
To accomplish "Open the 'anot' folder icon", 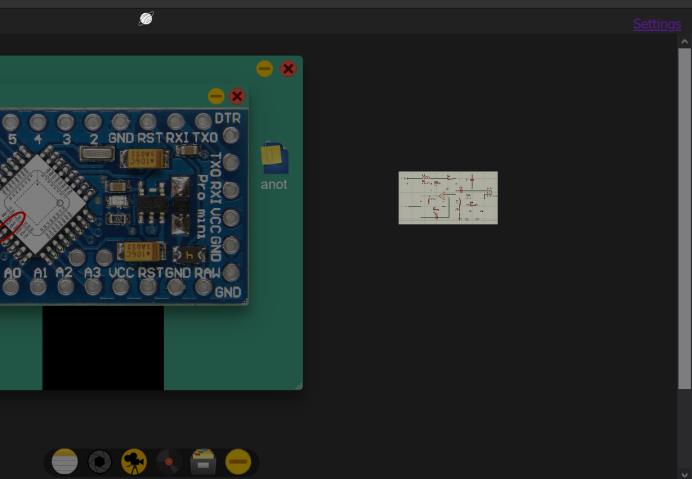I will (274, 166).
